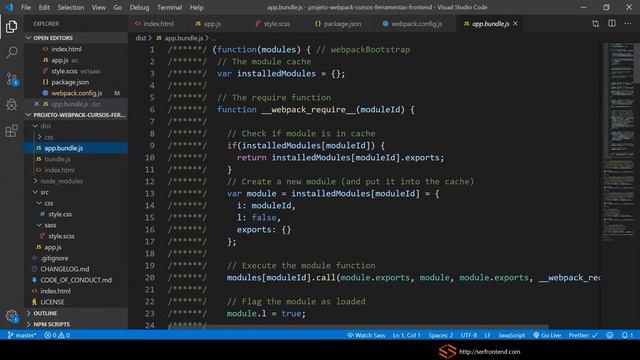
Task: Change the LF end-of-line sequence
Action: pyautogui.click(x=487, y=335)
